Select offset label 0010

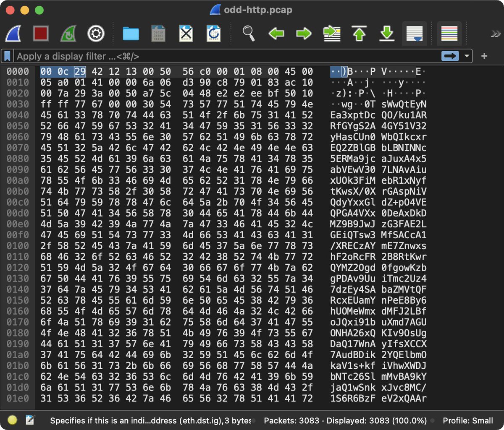pyautogui.click(x=18, y=83)
